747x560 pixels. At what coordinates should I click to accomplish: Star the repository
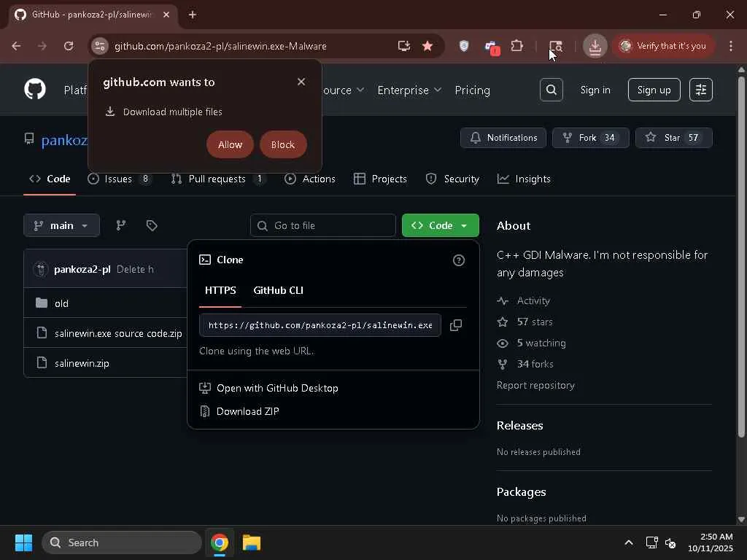point(673,138)
